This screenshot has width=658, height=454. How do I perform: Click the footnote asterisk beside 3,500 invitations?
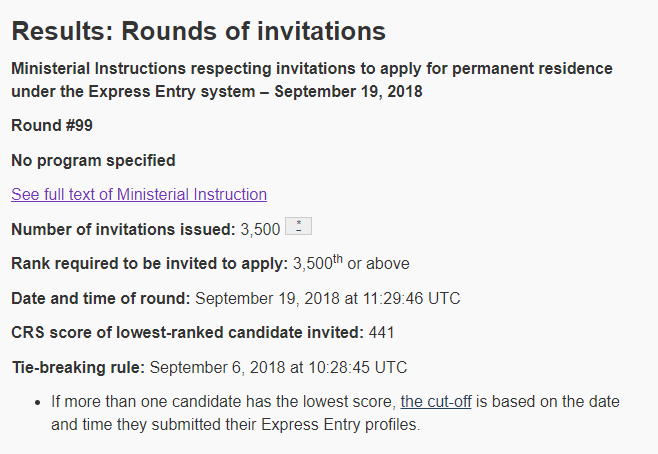point(298,227)
